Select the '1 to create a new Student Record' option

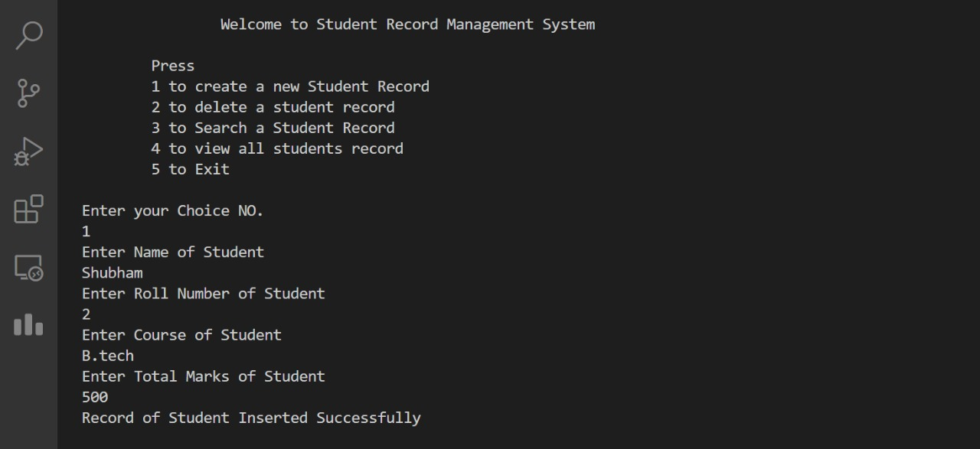click(x=289, y=86)
